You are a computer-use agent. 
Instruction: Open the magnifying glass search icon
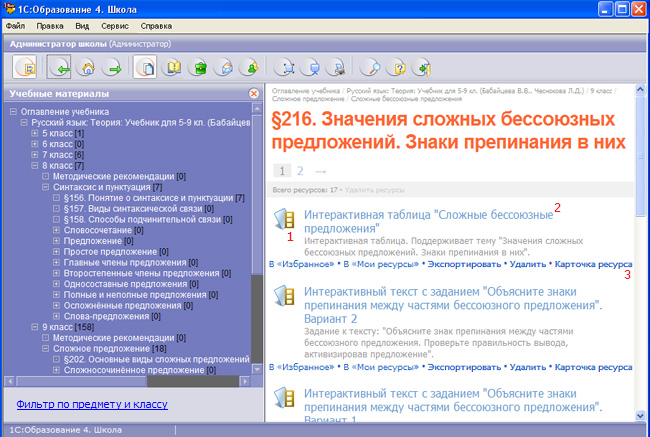click(x=371, y=68)
